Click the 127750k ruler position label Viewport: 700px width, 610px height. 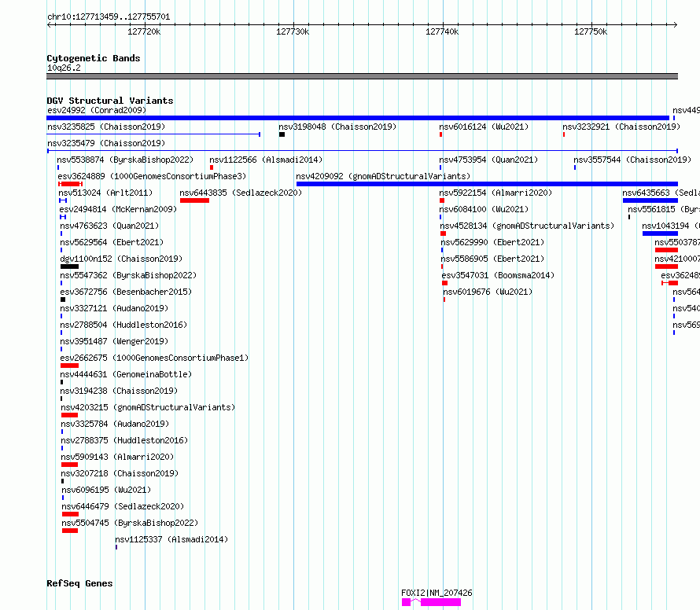tap(591, 31)
